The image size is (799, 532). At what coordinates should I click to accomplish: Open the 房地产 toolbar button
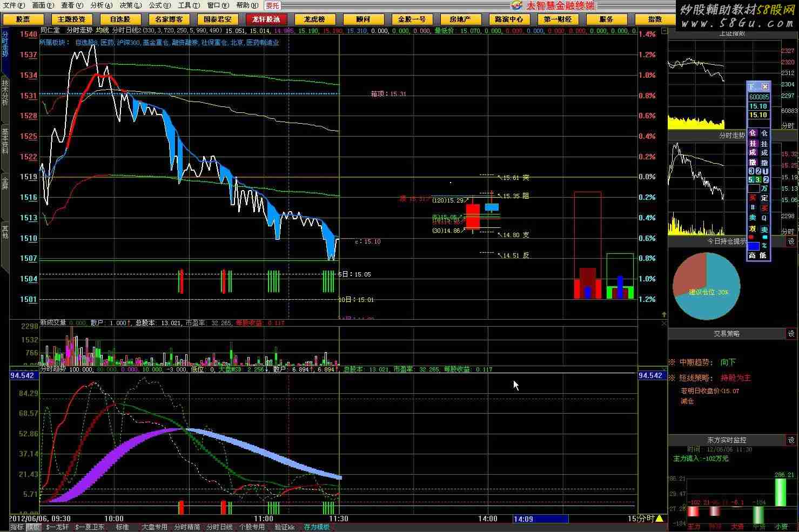coord(460,19)
